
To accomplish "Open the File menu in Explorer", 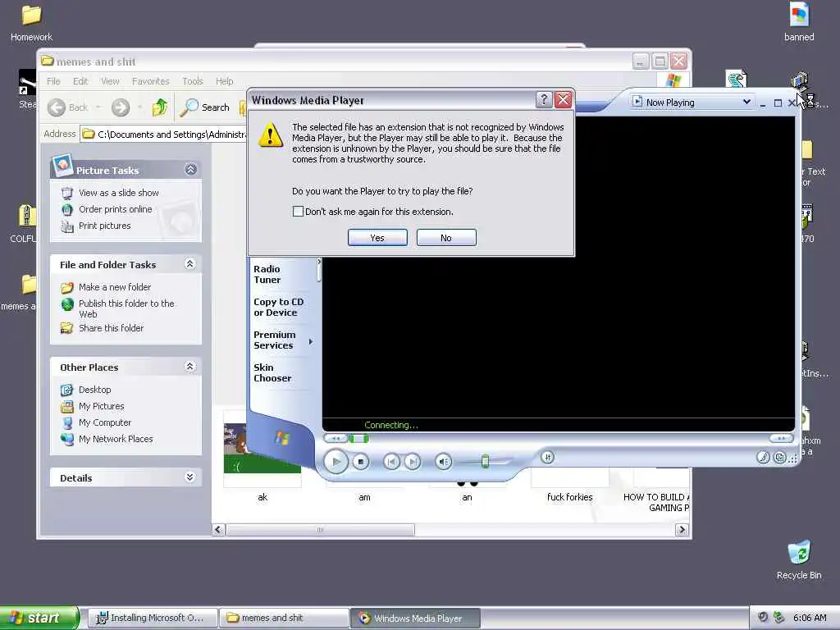I will pos(53,81).
